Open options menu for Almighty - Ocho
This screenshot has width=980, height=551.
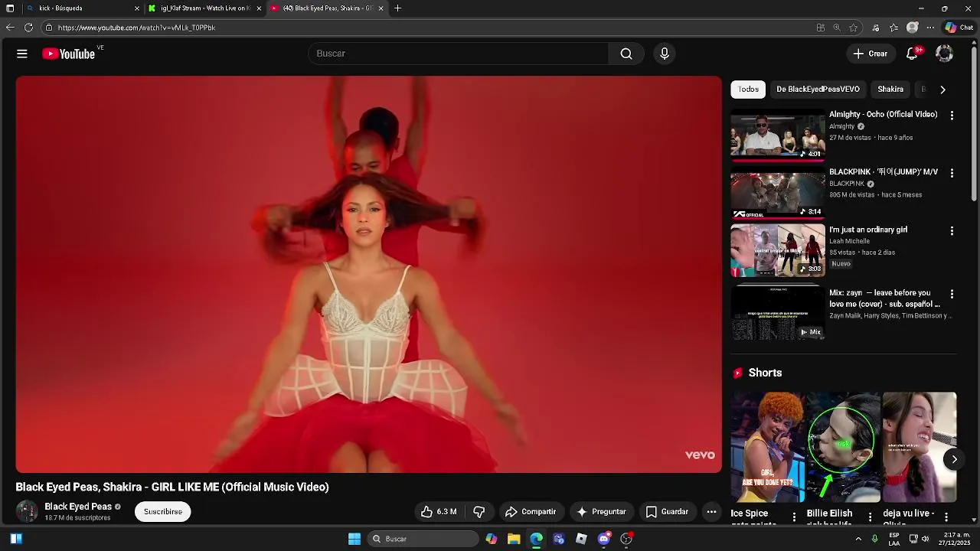pos(952,116)
